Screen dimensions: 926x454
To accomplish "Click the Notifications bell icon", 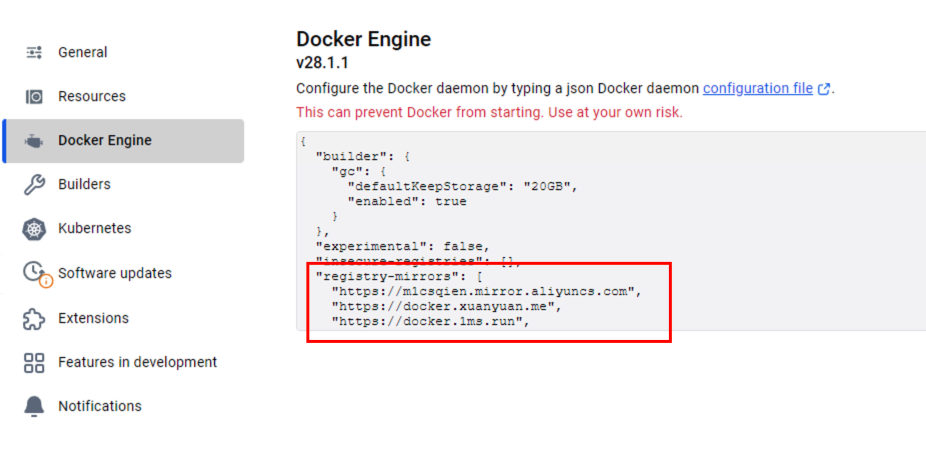I will coord(34,406).
